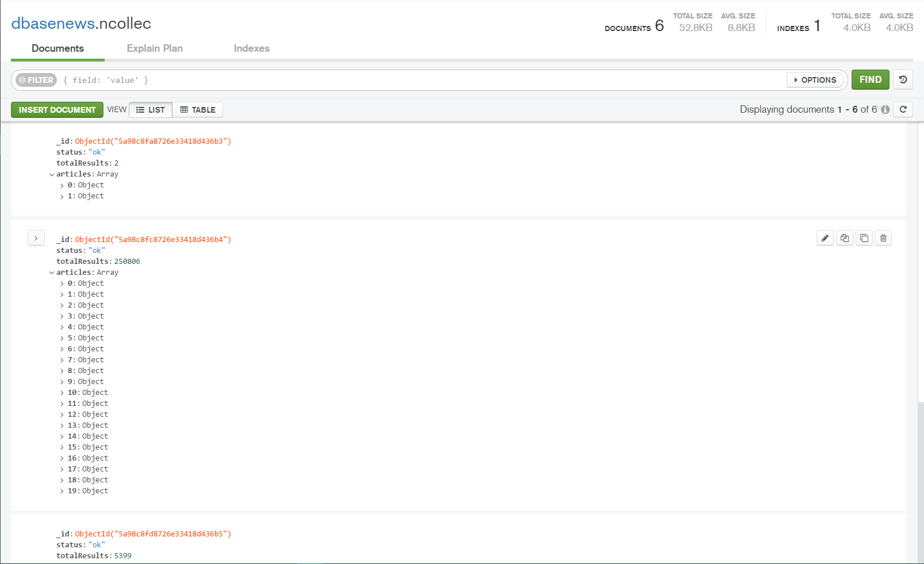Click DOCUMENTS count 6 stat
Viewport: 924px width, 564px height.
click(x=634, y=26)
